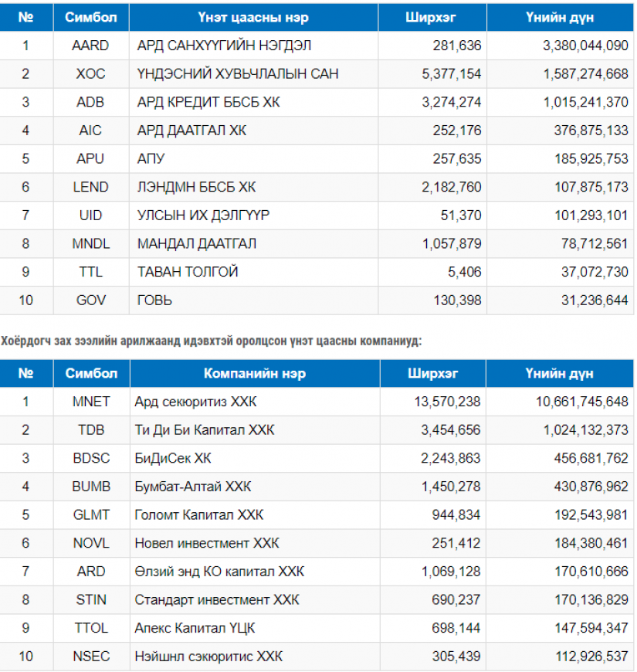Select the quantity 3,454,656
This screenshot has width=637, height=672.
tap(451, 430)
